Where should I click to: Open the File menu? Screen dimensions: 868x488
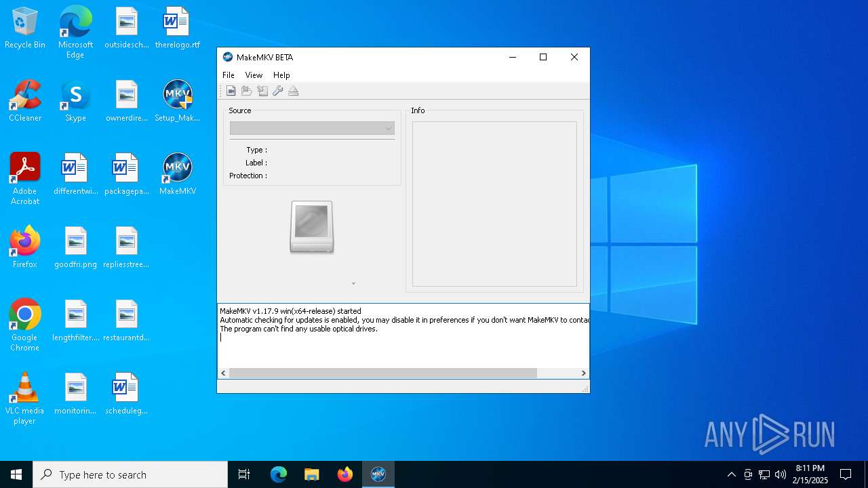pos(229,75)
